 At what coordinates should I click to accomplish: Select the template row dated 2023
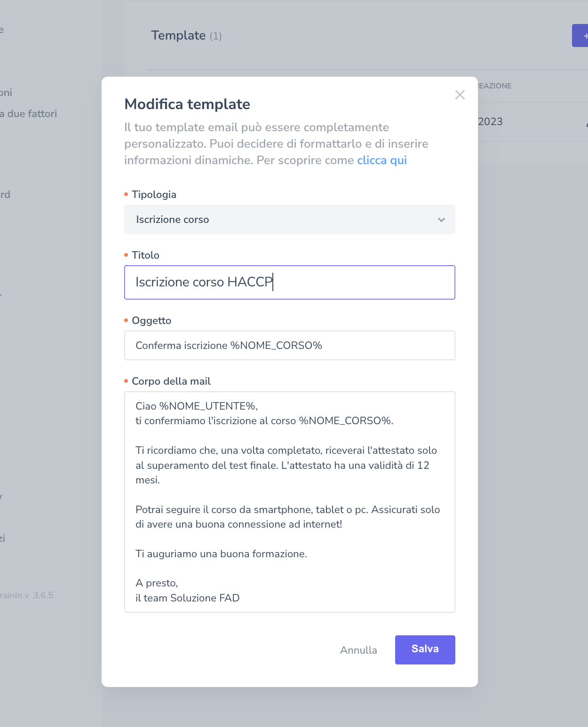490,122
